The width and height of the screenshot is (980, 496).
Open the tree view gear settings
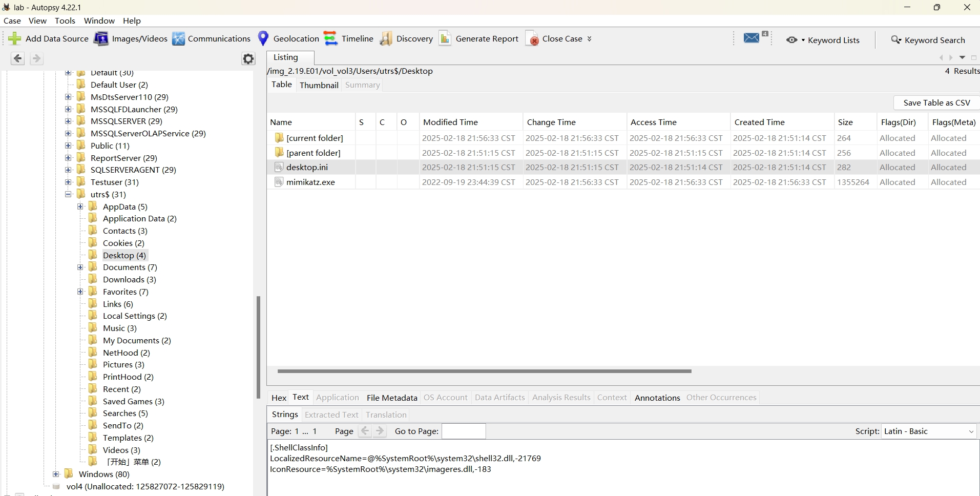[248, 59]
